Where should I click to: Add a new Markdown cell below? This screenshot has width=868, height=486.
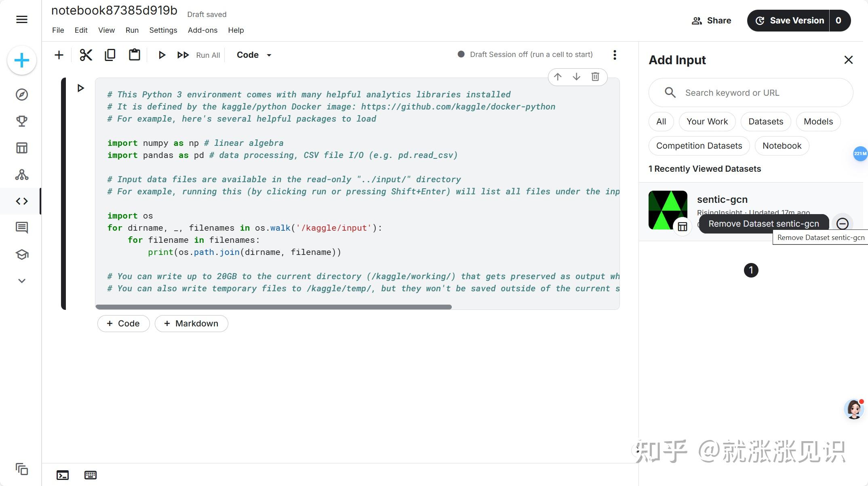[192, 324]
